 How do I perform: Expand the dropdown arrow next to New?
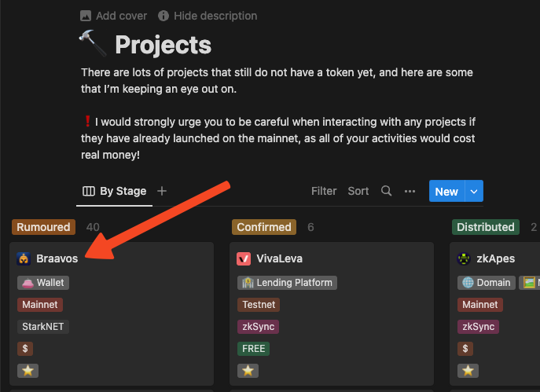[x=474, y=191]
